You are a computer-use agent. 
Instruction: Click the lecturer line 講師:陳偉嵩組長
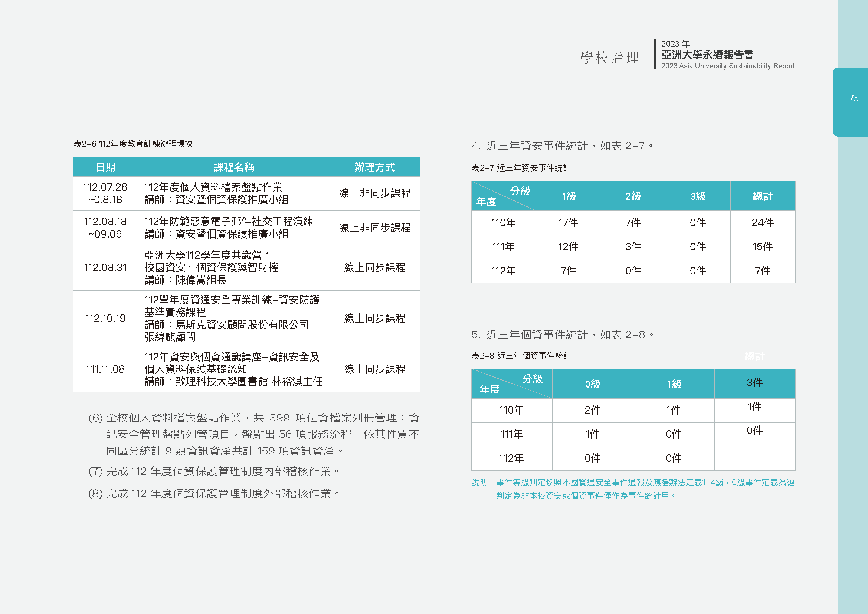[186, 280]
